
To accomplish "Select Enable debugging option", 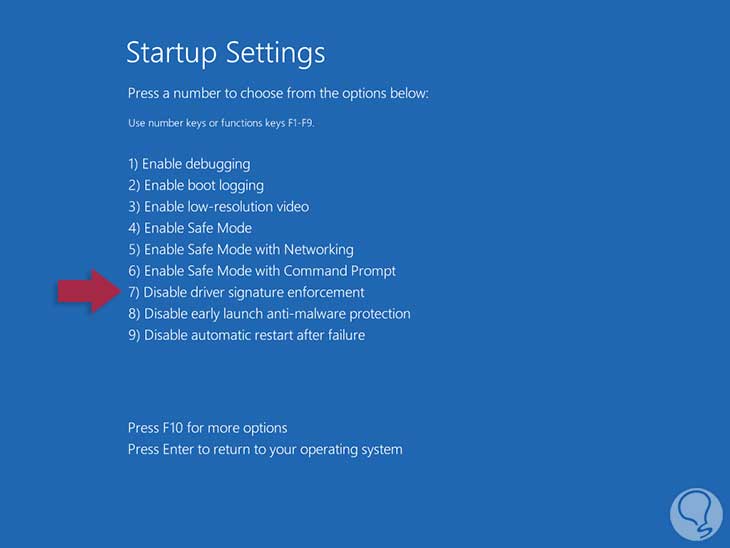I will coord(189,163).
